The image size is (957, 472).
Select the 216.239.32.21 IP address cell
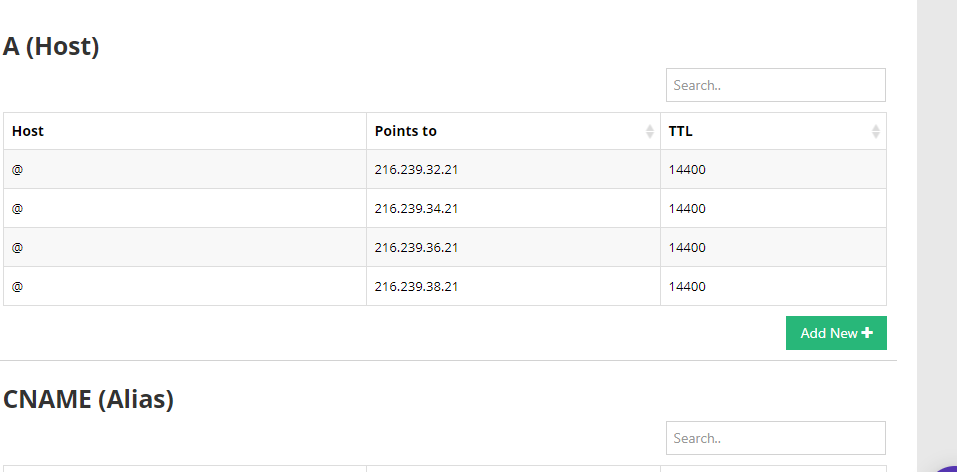(x=416, y=170)
